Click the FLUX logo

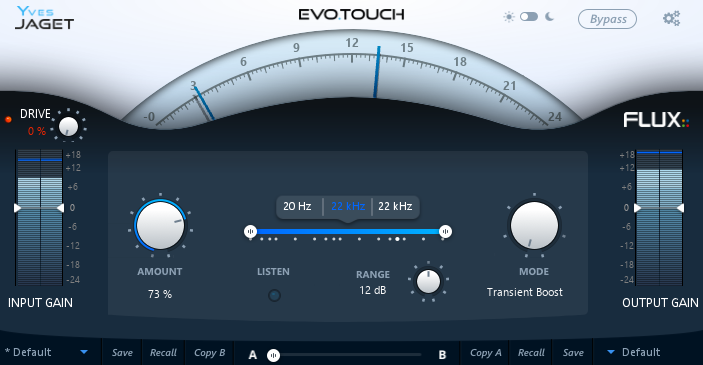pyautogui.click(x=656, y=120)
